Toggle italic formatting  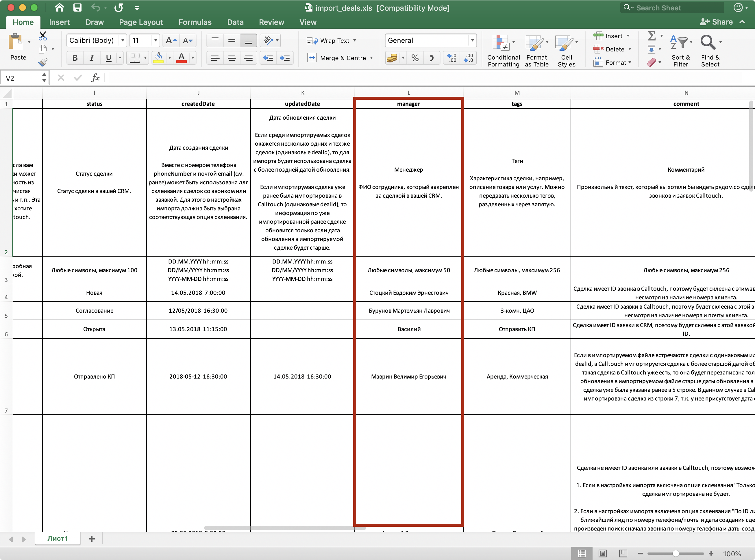(92, 58)
